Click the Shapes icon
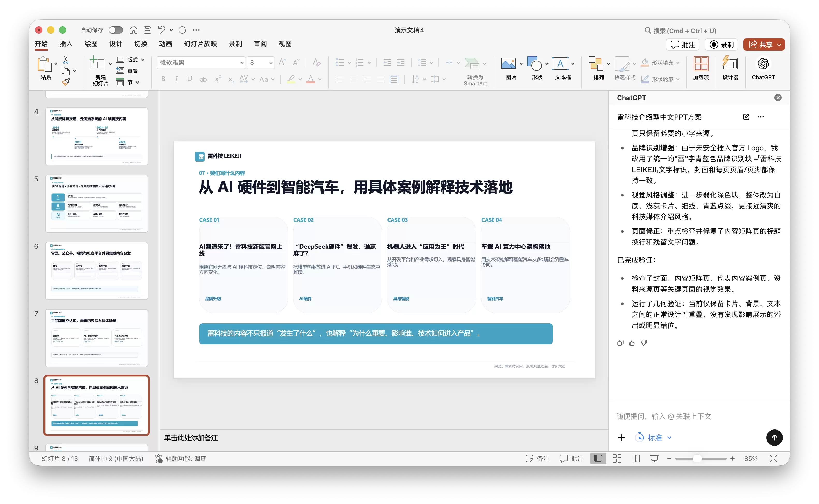This screenshot has height=504, width=819. [x=534, y=64]
